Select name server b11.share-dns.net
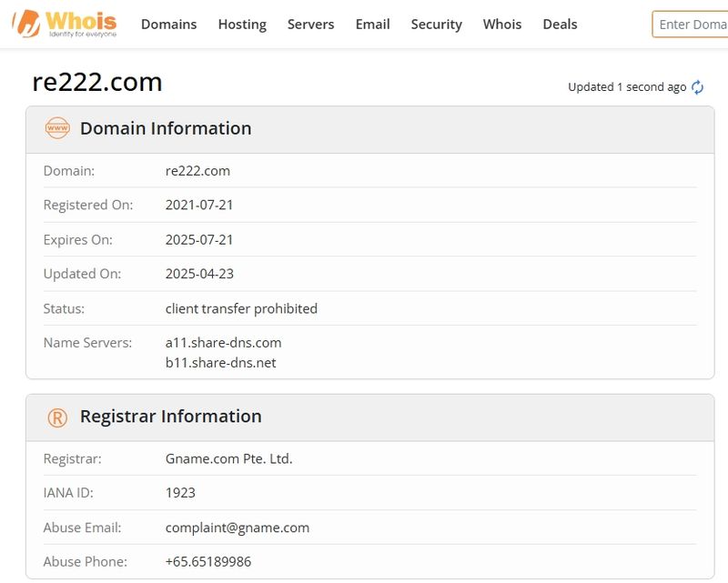The width and height of the screenshot is (728, 583). click(220, 363)
